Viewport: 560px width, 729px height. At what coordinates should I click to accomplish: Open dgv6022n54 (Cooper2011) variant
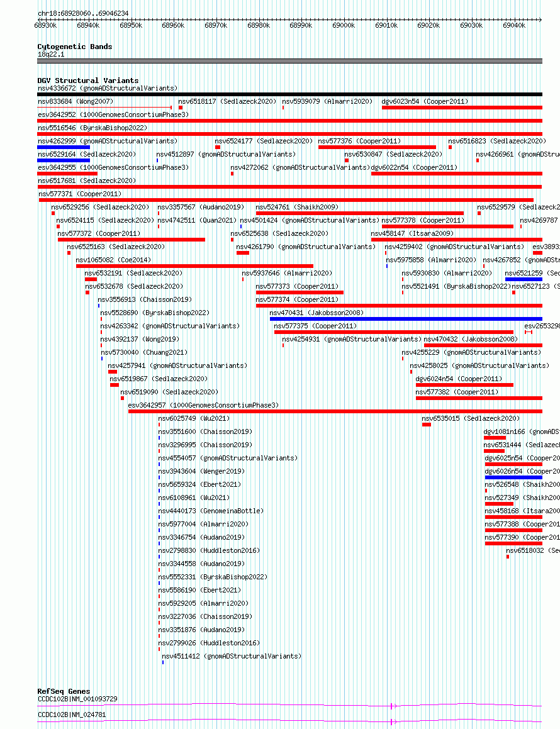[415, 167]
